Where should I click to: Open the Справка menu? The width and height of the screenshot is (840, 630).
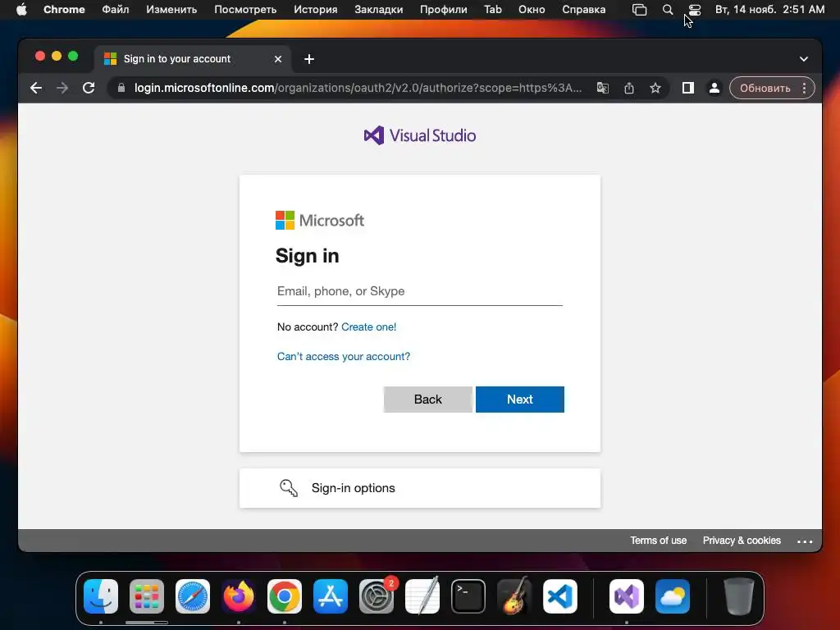coord(583,10)
